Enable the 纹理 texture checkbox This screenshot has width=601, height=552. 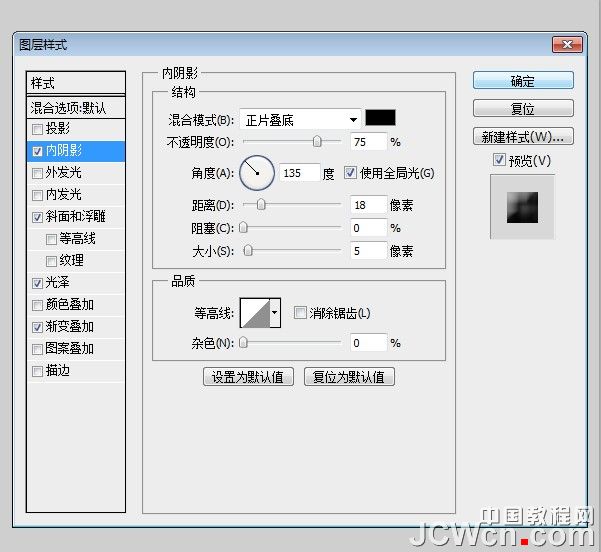coord(51,261)
